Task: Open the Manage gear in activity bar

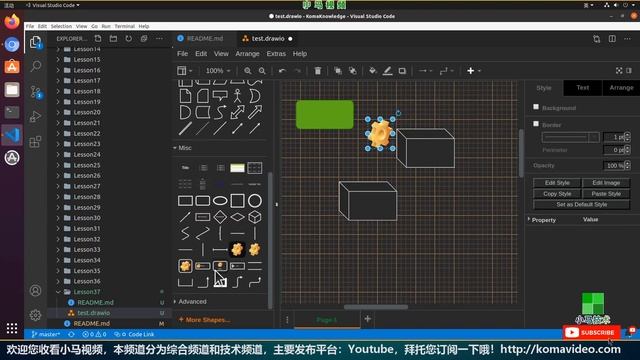Action: pos(36,315)
